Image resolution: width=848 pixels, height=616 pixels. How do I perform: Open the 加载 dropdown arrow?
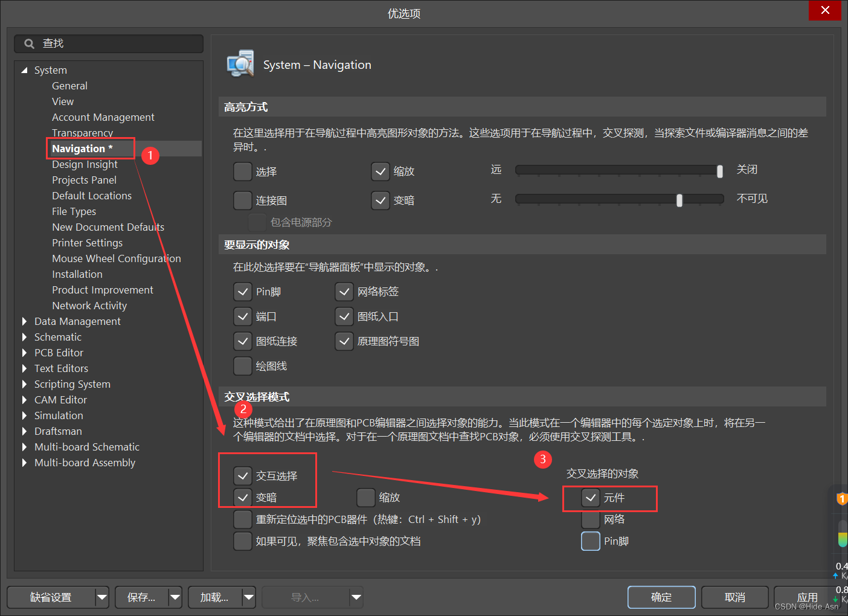(249, 597)
